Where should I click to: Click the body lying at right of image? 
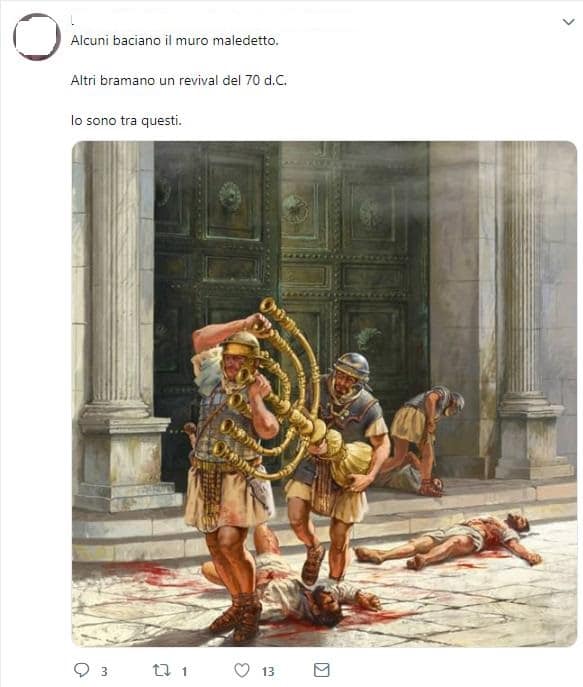coord(449,541)
